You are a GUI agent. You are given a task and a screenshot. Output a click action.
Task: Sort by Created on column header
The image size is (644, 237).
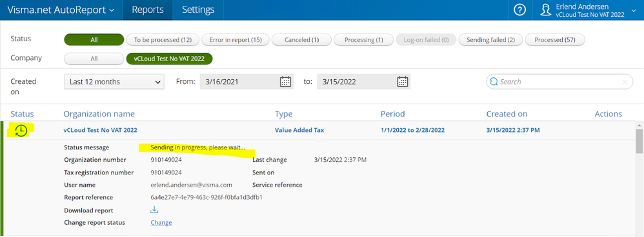coord(507,114)
